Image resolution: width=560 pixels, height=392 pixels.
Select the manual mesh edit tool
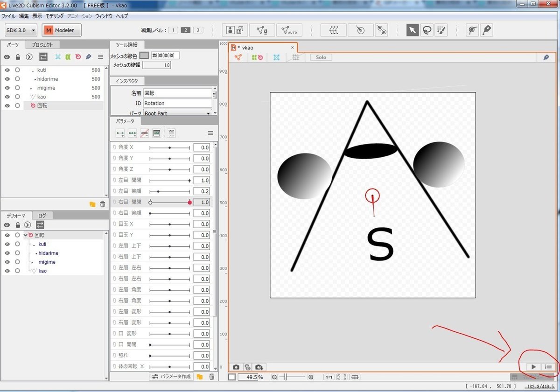(x=262, y=30)
